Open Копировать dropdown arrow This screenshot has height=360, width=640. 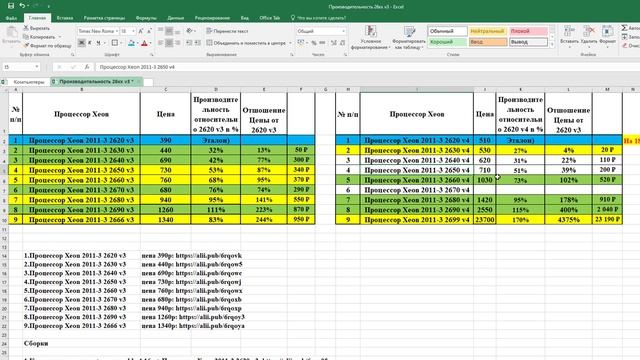tap(60, 37)
